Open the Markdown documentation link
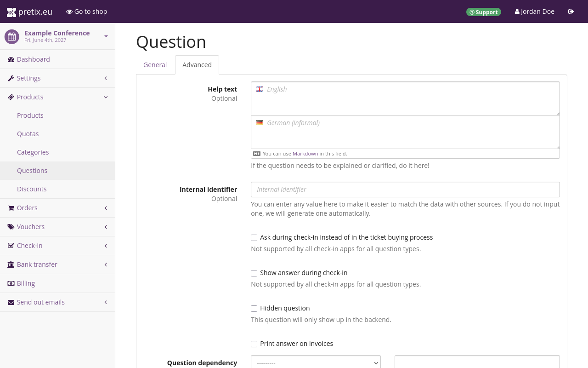Viewport: 588px width, 368px height. pyautogui.click(x=305, y=153)
